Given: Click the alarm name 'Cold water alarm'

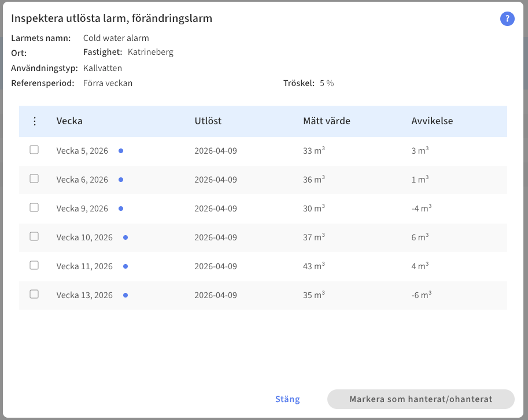Looking at the screenshot, I should [116, 38].
